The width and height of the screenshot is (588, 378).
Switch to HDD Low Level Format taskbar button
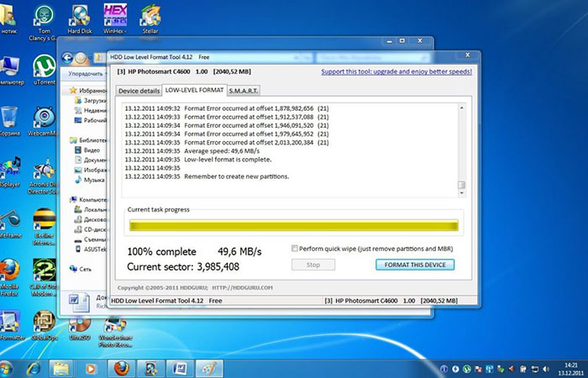click(x=150, y=369)
